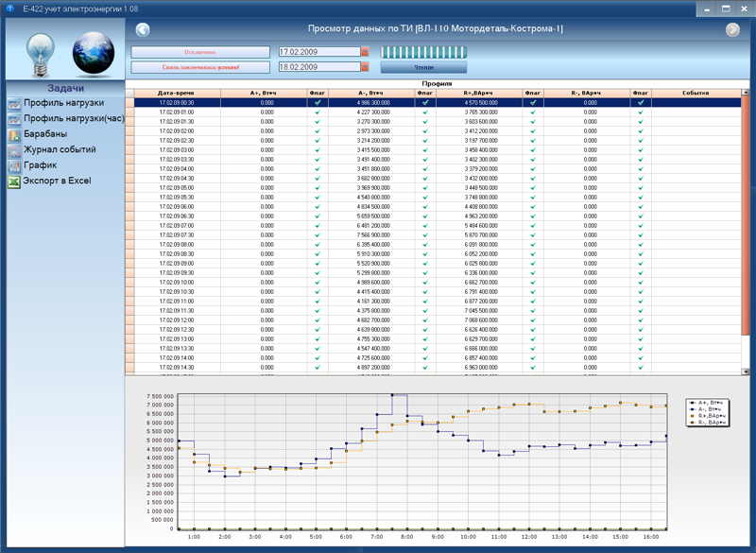The height and width of the screenshot is (553, 756).
Task: Select Экспорт в Excel task
Action: (x=57, y=181)
